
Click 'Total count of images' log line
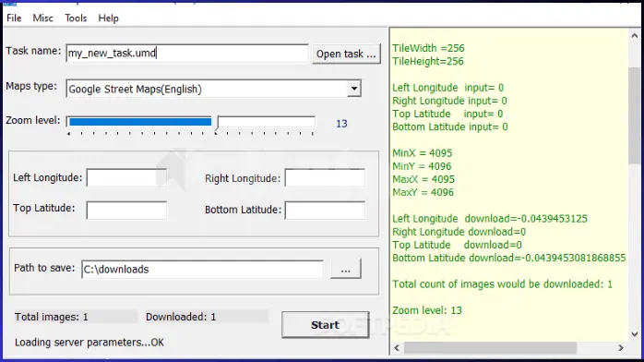click(502, 284)
